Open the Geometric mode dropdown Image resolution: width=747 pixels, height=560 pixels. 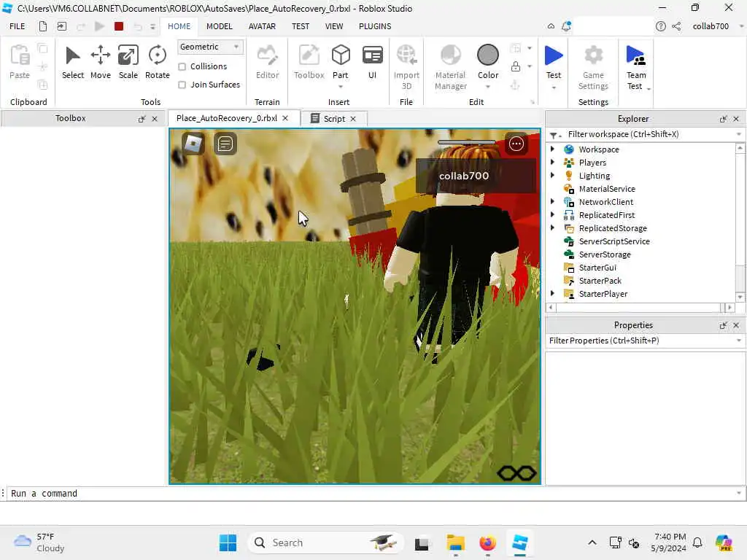click(x=209, y=47)
